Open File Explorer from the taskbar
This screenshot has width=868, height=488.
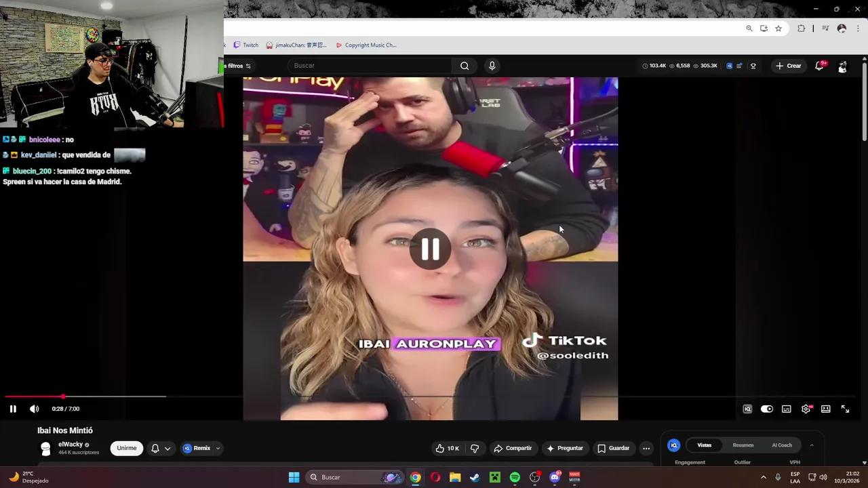coord(455,477)
